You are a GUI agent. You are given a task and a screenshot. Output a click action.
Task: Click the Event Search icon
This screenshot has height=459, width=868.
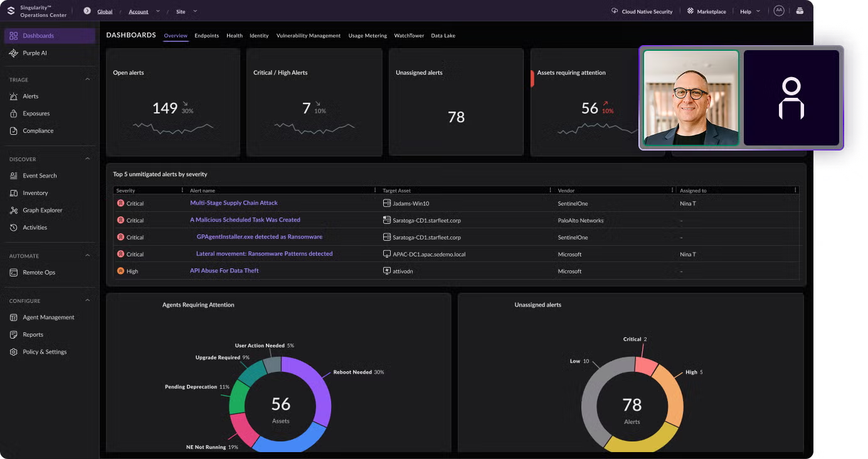(x=14, y=176)
